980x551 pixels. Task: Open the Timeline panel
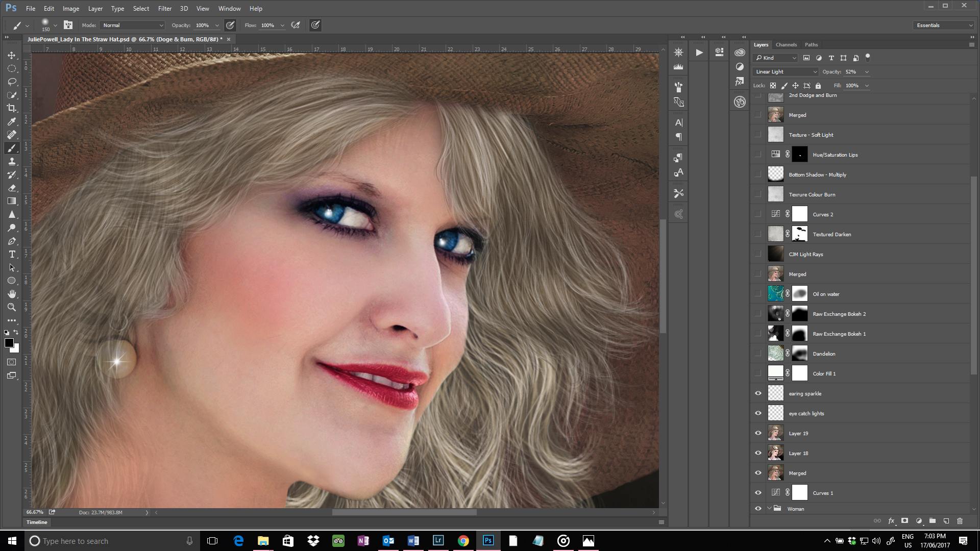pyautogui.click(x=37, y=522)
